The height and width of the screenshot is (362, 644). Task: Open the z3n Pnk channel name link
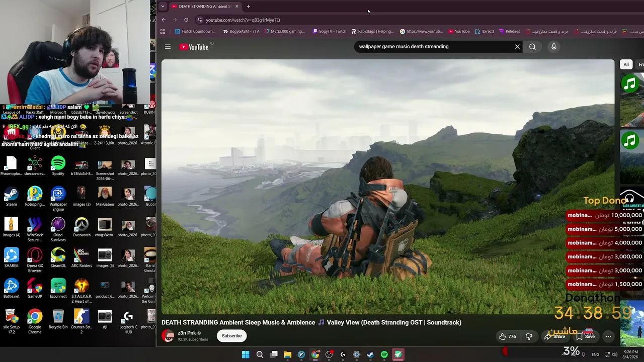pos(187,333)
